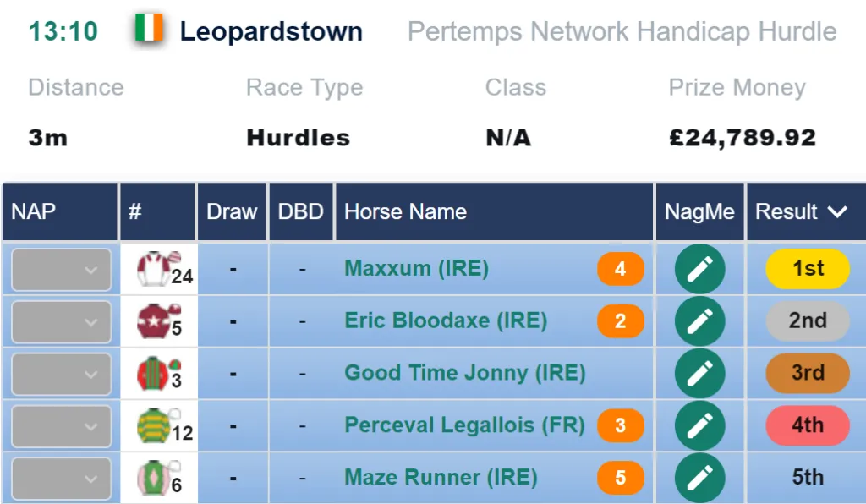Open the Perceval Legallois (FR) link

click(x=464, y=425)
